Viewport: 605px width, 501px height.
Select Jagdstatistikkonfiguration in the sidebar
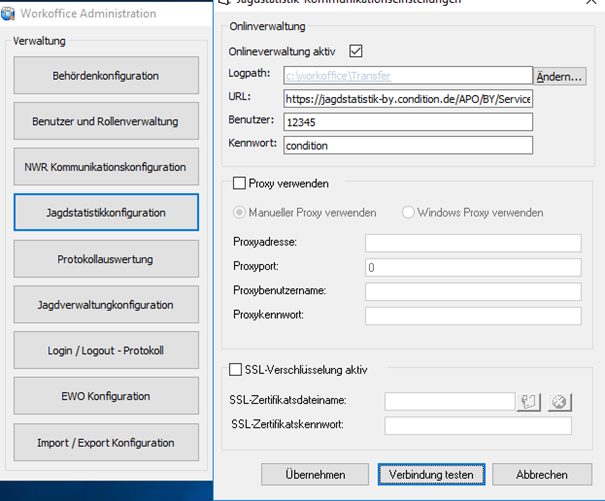(105, 213)
